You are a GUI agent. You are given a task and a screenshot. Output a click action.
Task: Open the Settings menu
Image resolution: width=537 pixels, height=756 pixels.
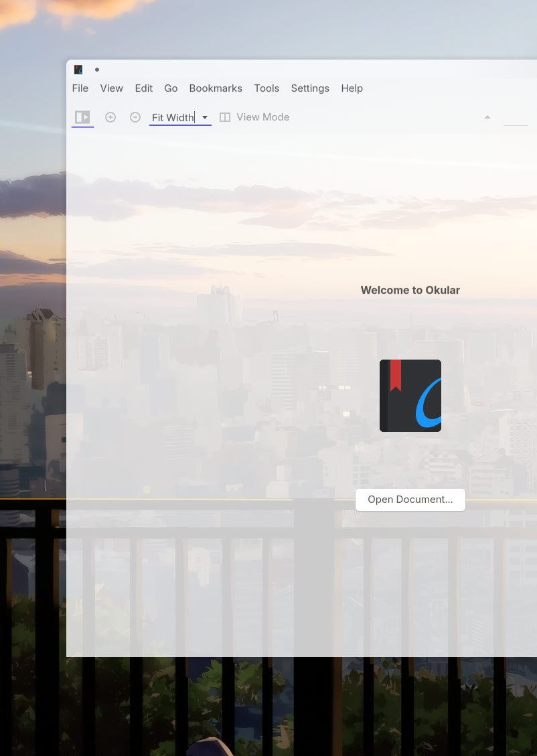click(x=310, y=88)
